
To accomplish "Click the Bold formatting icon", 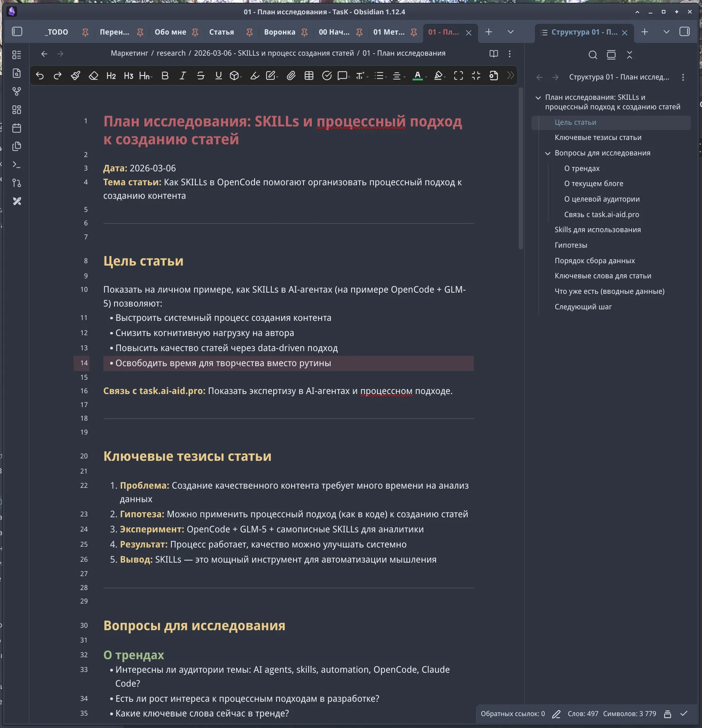I will click(x=165, y=76).
